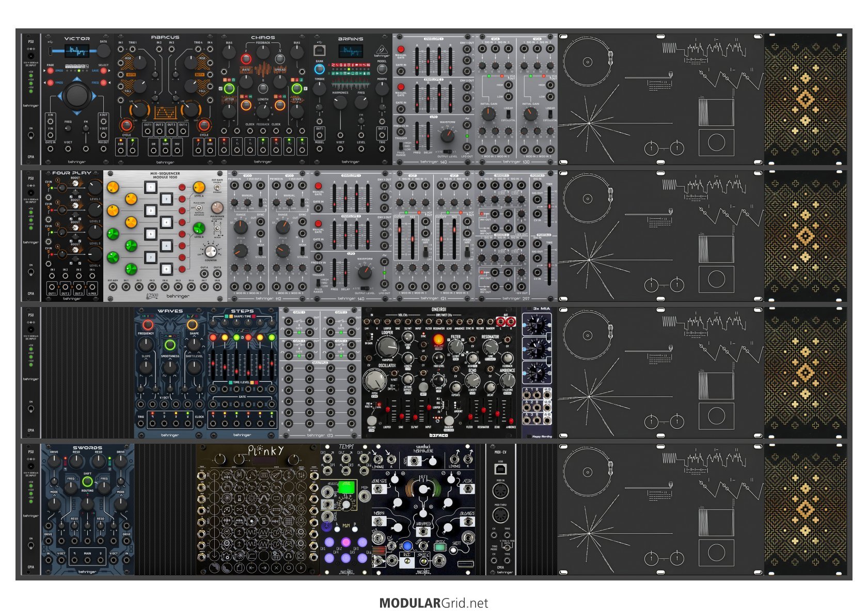Click the MIDI IN DIN socket on CM1A
Viewport: 868px width, 614px height.
coord(500,491)
